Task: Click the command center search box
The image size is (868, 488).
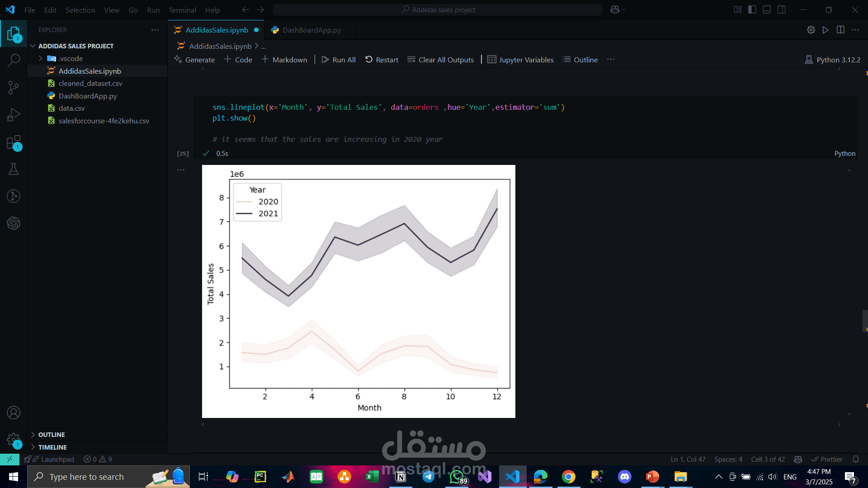Action: click(438, 9)
